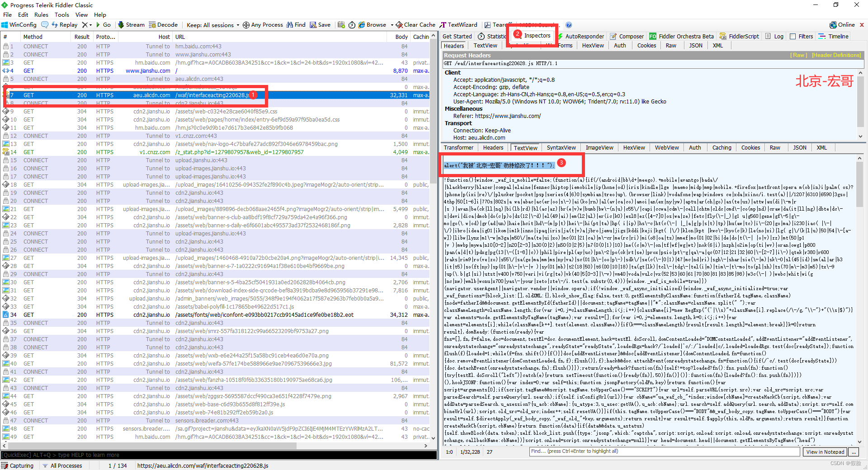Open the AutoResponder tab
Image resolution: width=868 pixels, height=470 pixels.
(581, 37)
